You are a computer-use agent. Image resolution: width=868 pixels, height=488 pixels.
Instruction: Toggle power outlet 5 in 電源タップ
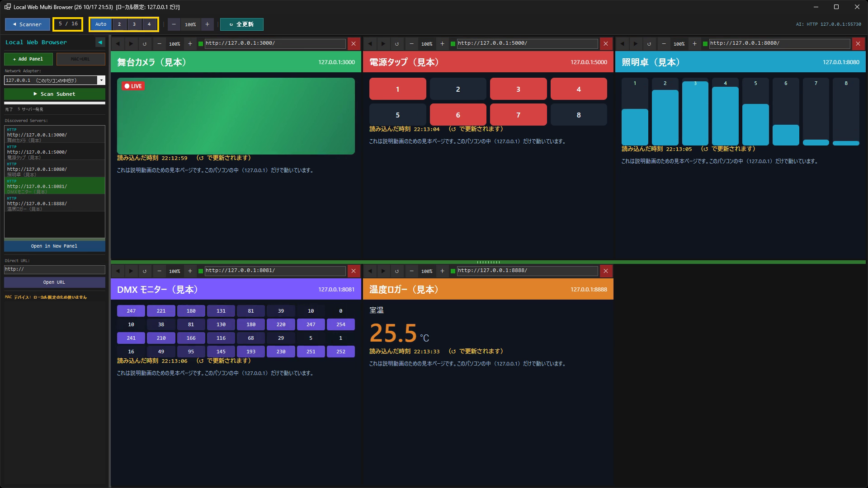pyautogui.click(x=397, y=115)
